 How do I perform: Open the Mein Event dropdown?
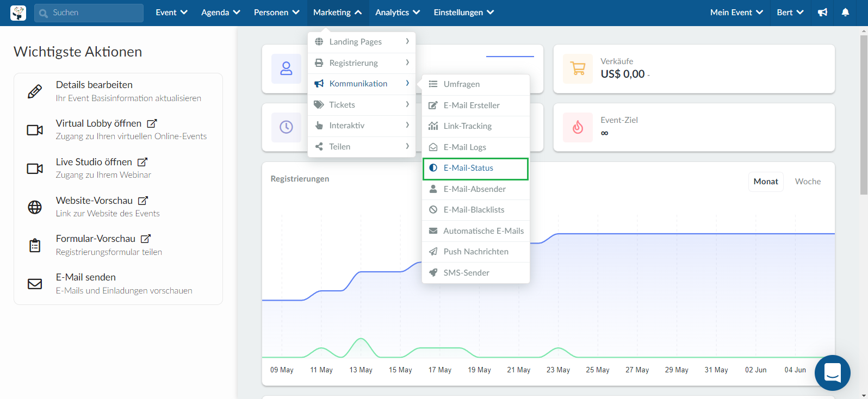pos(736,13)
